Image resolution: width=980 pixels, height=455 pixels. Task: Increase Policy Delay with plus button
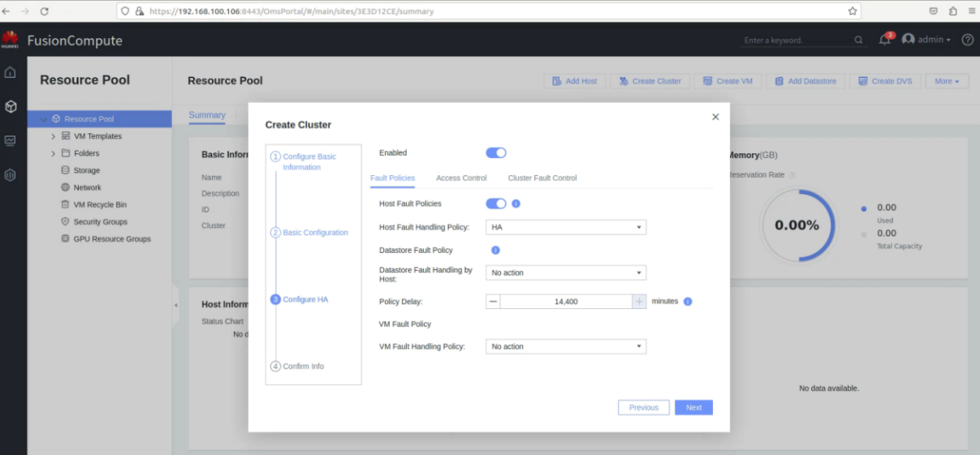tap(639, 302)
